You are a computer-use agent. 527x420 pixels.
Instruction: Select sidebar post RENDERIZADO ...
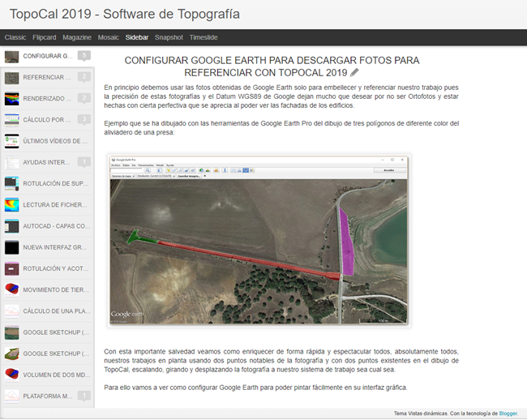point(47,98)
